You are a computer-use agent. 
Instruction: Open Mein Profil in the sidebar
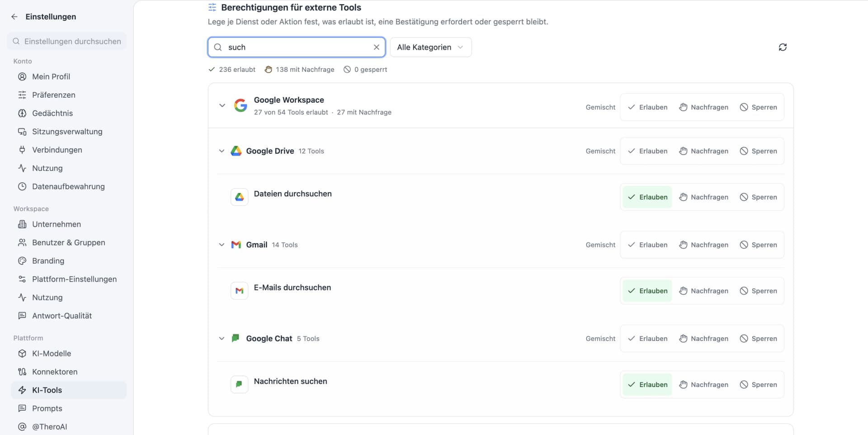pos(69,76)
